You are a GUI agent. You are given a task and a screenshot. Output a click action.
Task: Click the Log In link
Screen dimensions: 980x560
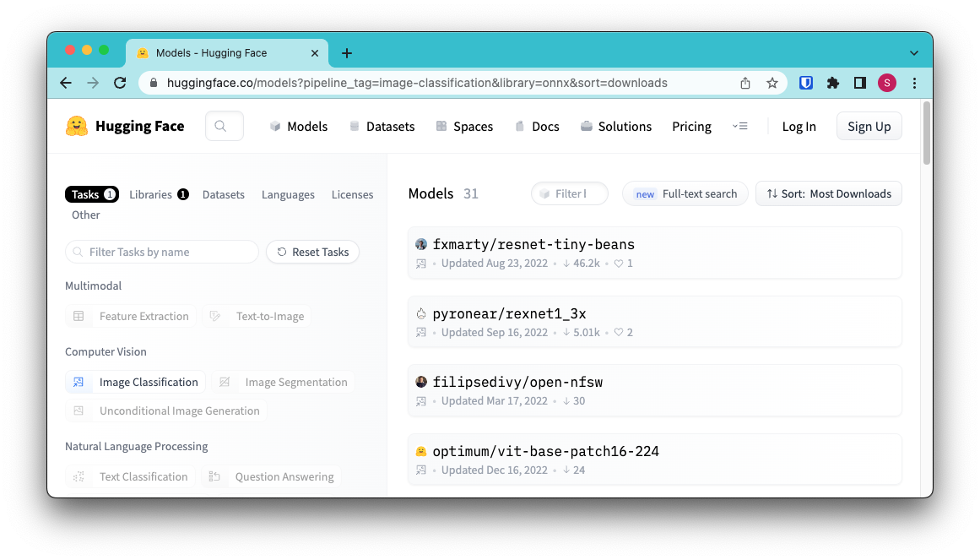[x=799, y=127]
